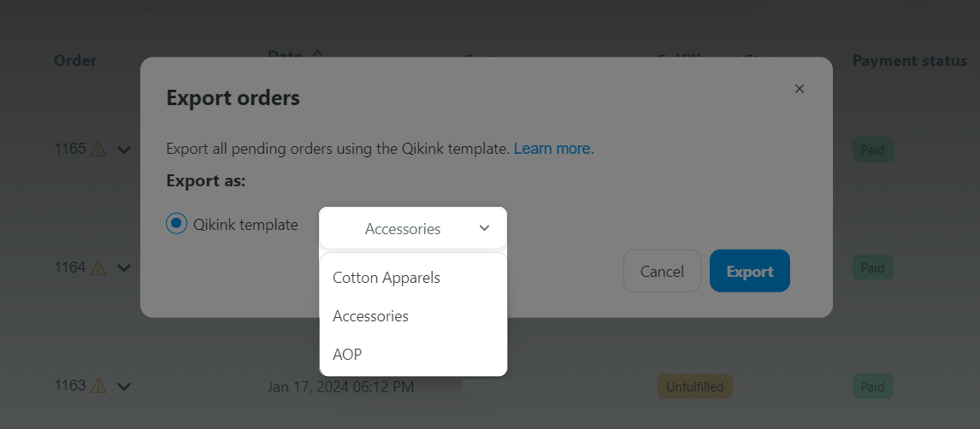This screenshot has width=980, height=429.
Task: Click the Order column header
Action: (x=75, y=61)
